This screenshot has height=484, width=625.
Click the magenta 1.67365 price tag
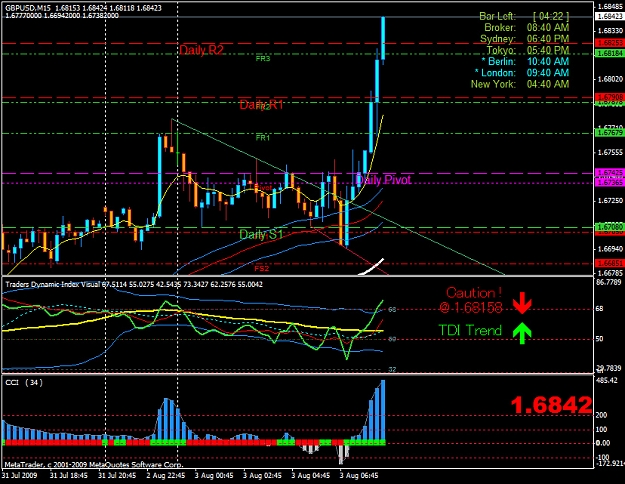[609, 182]
